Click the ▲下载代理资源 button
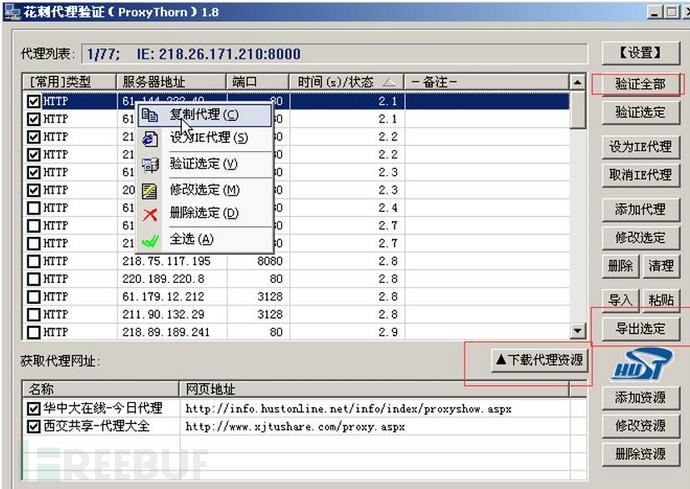Viewport: 690px width, 489px height. [x=540, y=360]
